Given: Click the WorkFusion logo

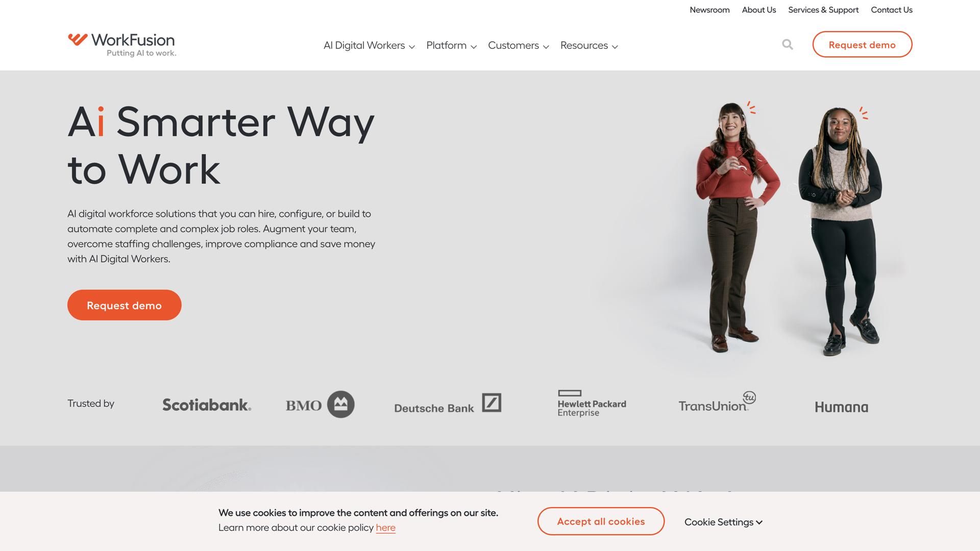Looking at the screenshot, I should pos(122,45).
